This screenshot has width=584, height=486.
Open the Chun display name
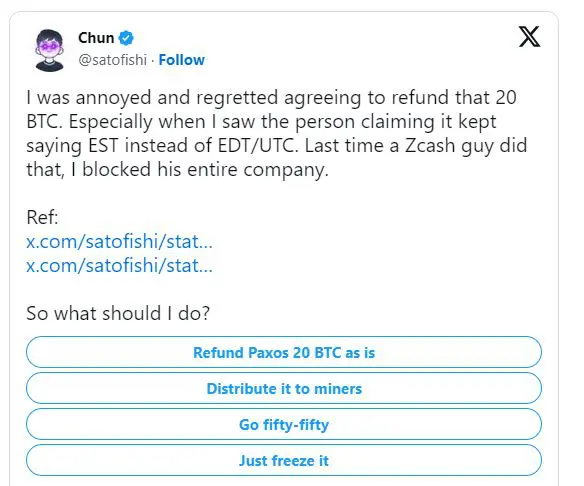[x=96, y=38]
